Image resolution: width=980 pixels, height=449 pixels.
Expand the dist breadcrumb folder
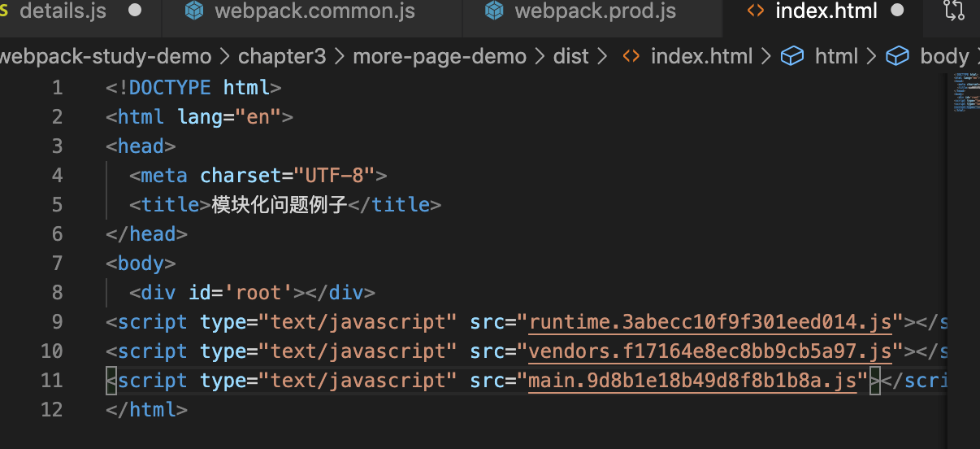click(570, 56)
